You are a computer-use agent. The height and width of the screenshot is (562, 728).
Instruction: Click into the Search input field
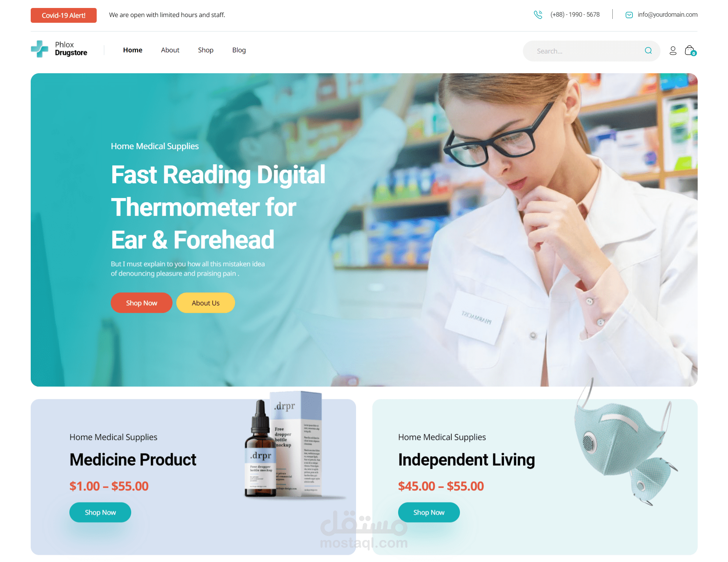coord(586,51)
